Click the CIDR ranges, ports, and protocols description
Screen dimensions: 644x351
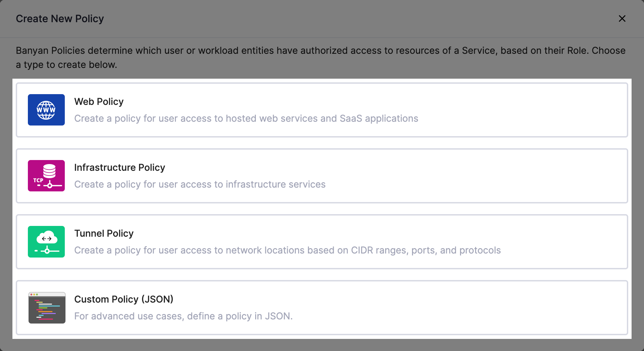point(287,250)
